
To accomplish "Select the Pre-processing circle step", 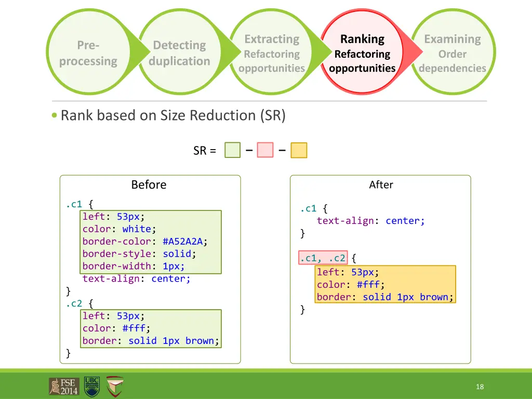I will click(88, 52).
